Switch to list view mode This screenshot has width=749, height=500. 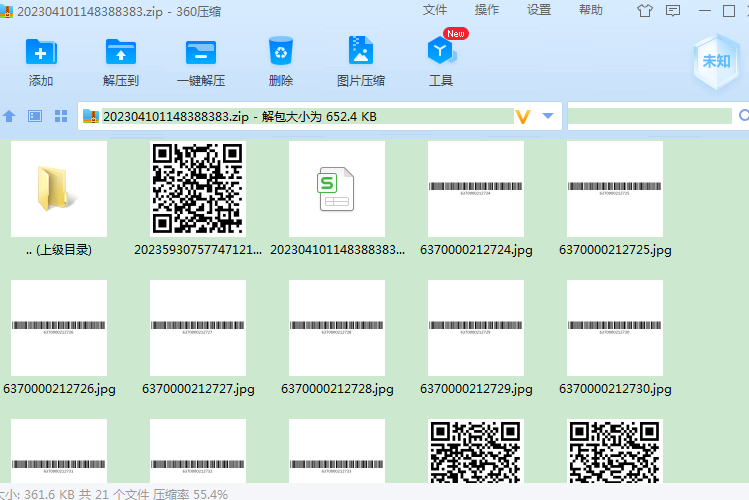coord(35,116)
